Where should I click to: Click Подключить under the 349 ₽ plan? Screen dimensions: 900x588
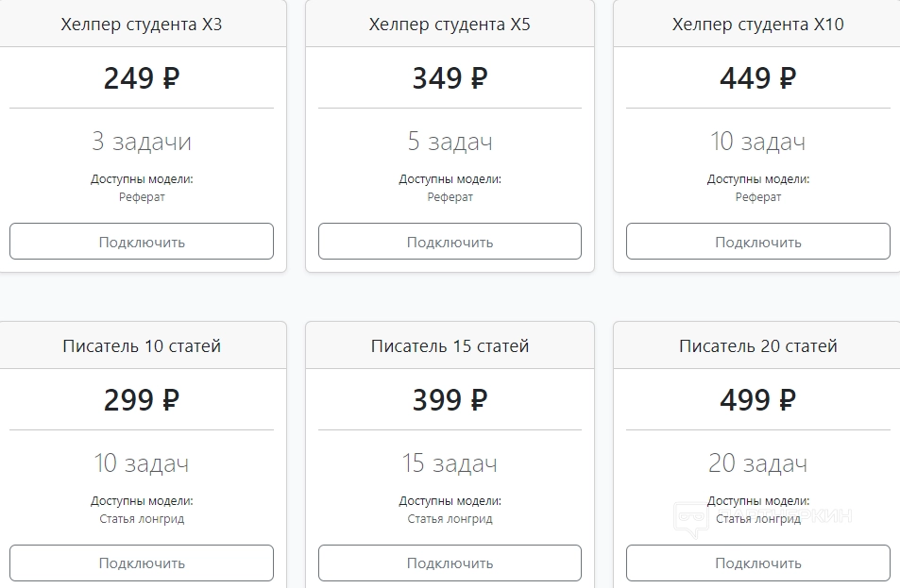tap(450, 242)
